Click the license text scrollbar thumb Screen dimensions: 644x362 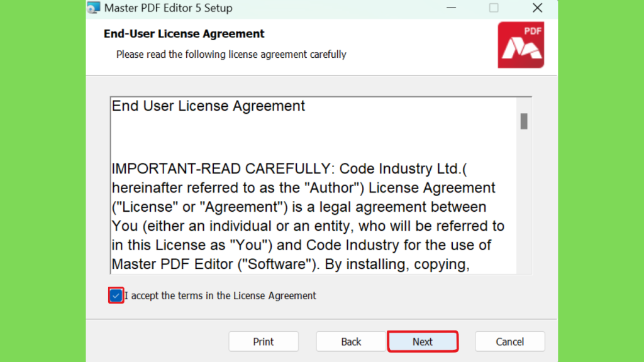point(524,121)
